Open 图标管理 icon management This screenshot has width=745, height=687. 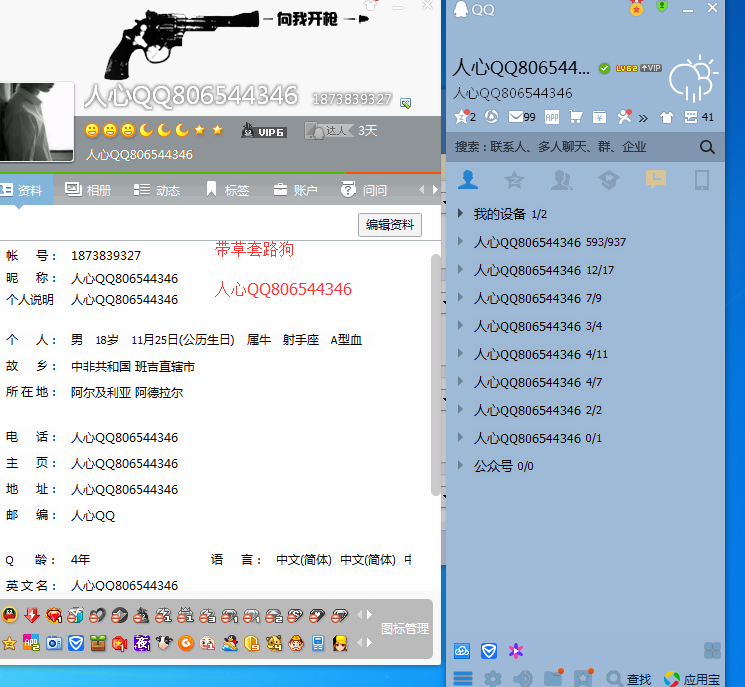[x=405, y=629]
